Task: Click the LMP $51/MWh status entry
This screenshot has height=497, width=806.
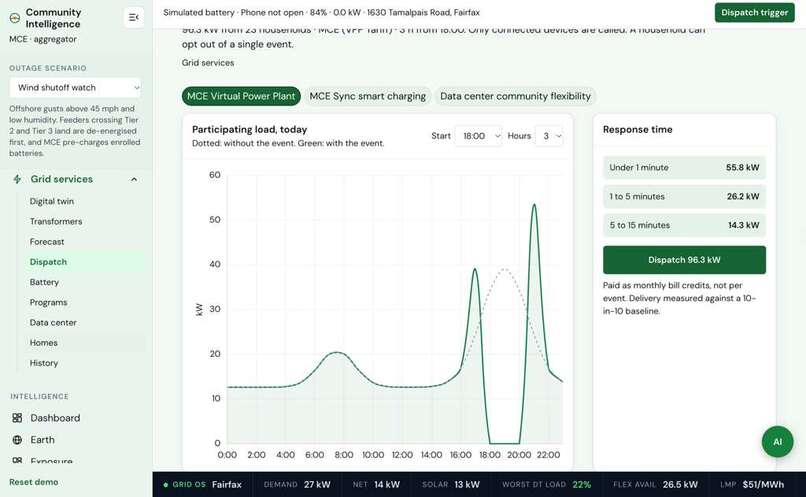Action: pos(752,485)
